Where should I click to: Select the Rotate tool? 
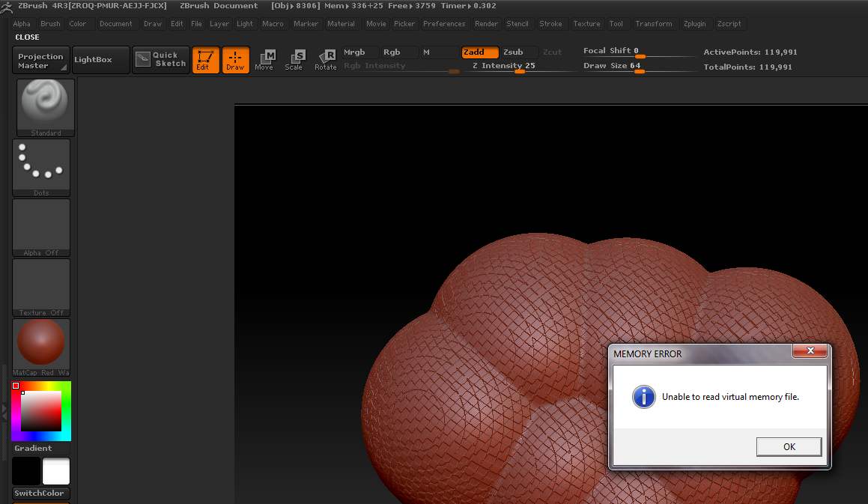[x=326, y=60]
